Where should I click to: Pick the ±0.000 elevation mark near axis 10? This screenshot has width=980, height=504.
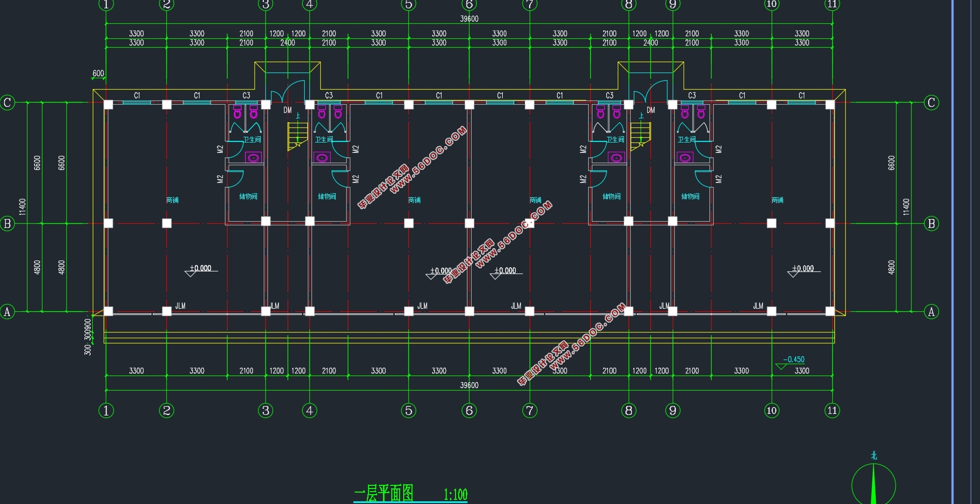tap(803, 269)
